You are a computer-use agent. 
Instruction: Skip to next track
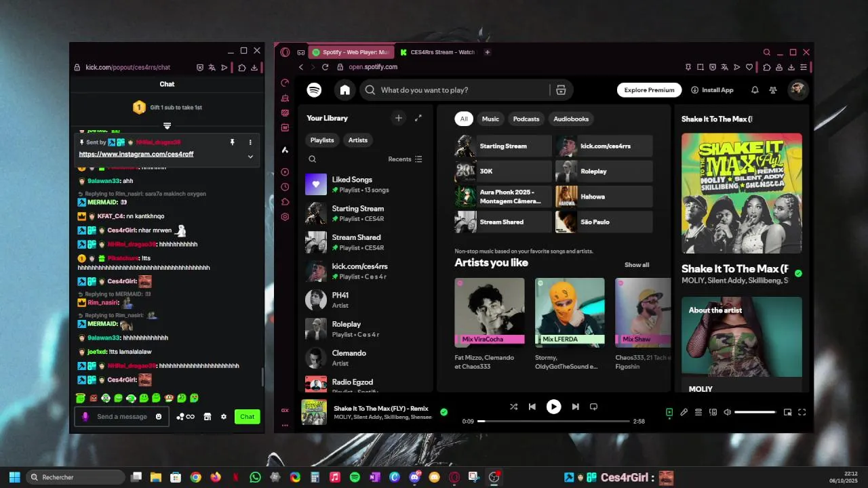(575, 407)
